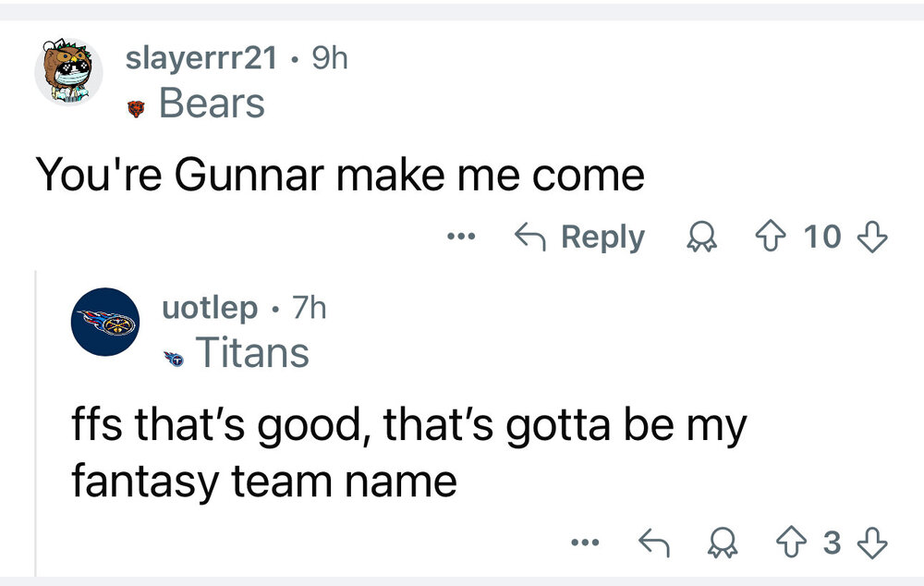Click the Bears logo flair icon

136,106
